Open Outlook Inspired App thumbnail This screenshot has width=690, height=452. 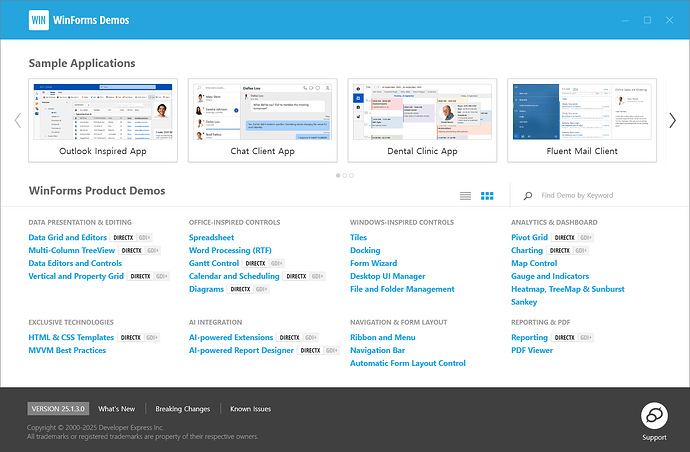(x=103, y=121)
